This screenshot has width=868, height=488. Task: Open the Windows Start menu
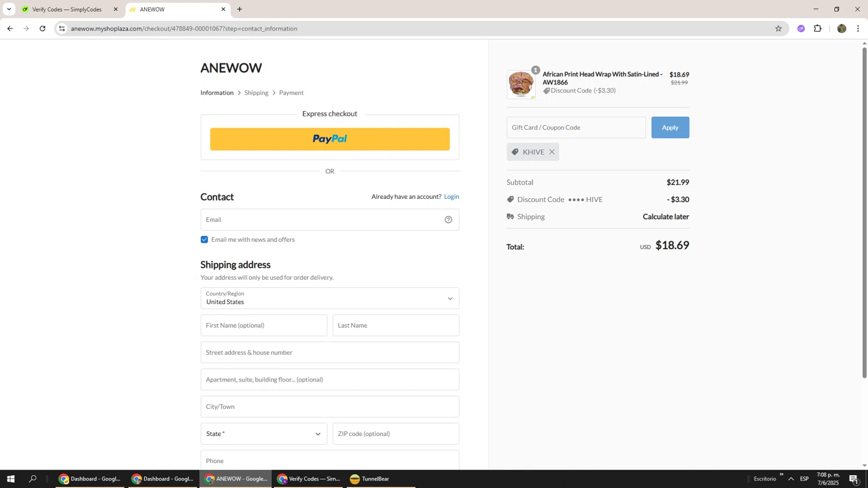click(10, 479)
